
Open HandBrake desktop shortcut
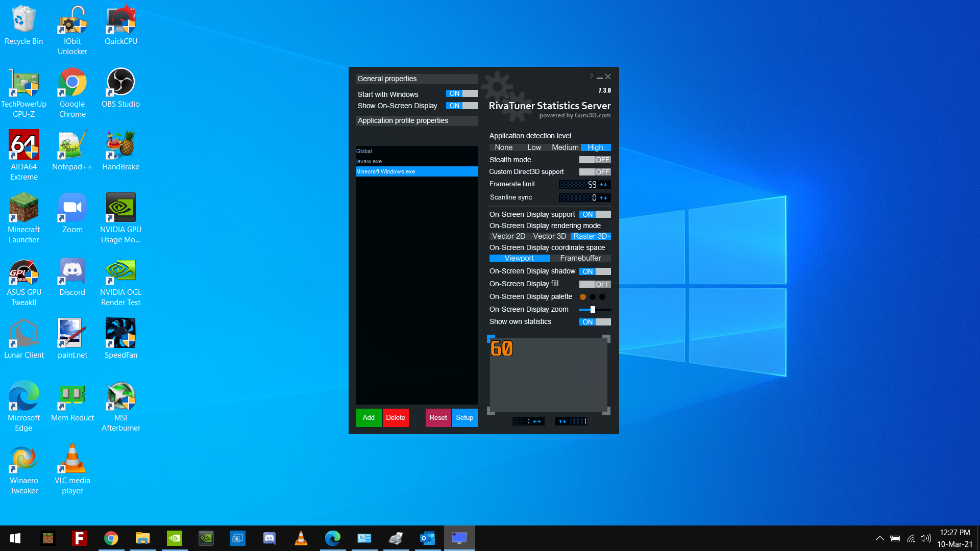(x=121, y=145)
